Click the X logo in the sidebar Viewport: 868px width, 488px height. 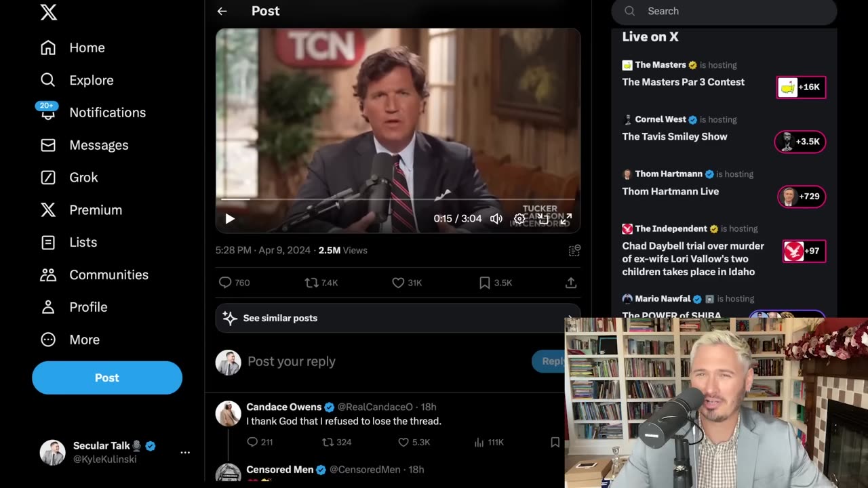(x=49, y=12)
